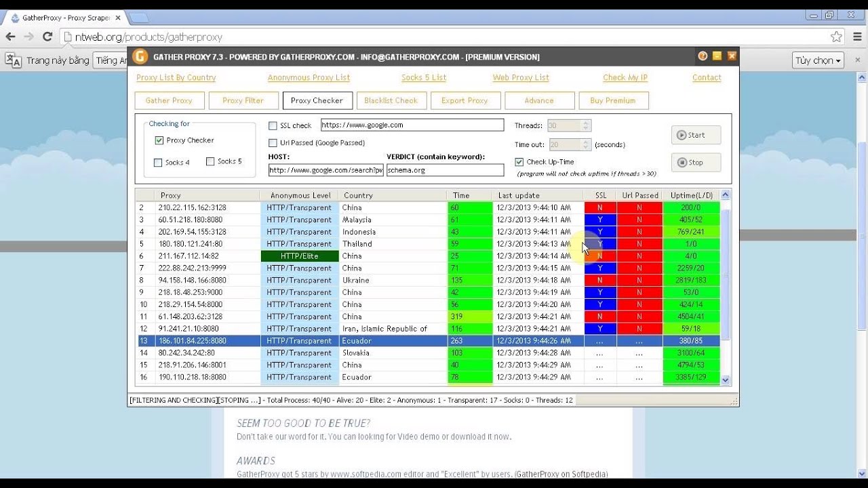The width and height of the screenshot is (868, 488).
Task: Open the Blacklist Check tab
Action: click(x=391, y=100)
